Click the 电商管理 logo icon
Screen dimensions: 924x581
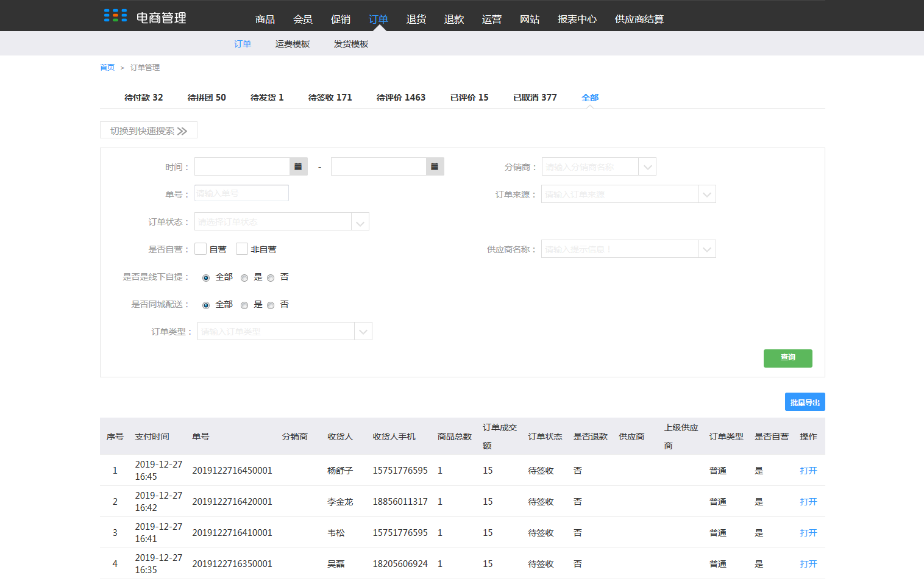[x=115, y=16]
